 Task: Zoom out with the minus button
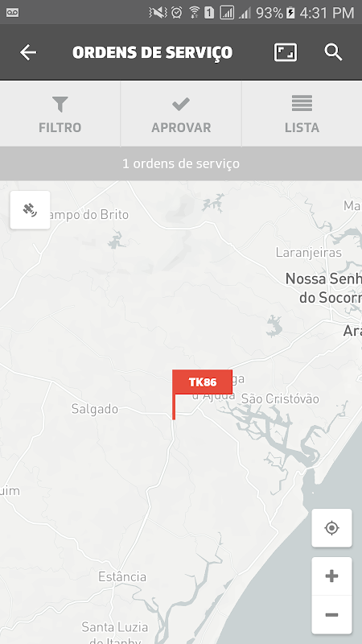tap(331, 614)
